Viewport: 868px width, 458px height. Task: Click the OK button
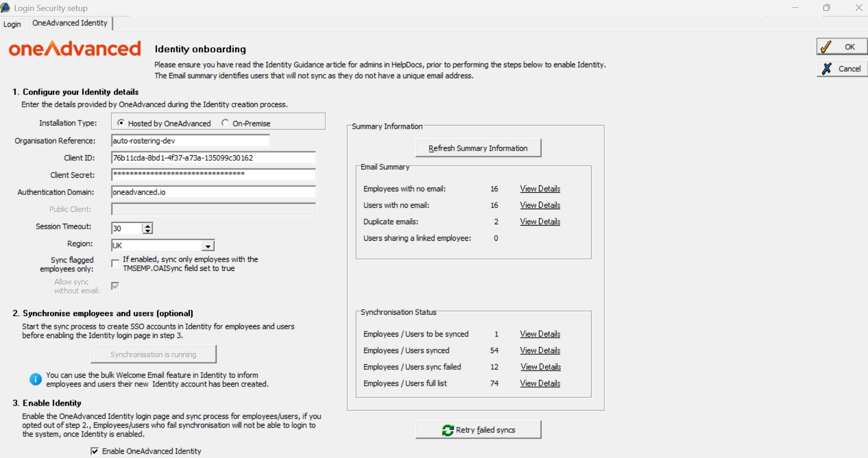[842, 47]
